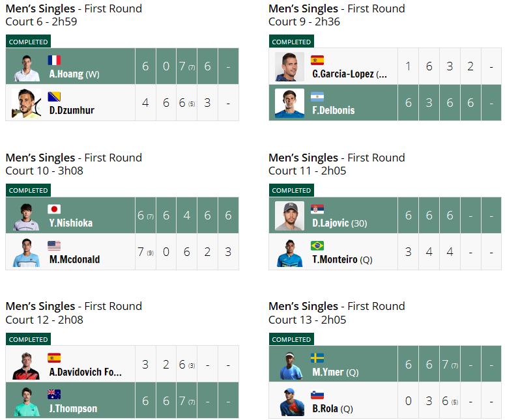The width and height of the screenshot is (505, 420).
Task: Click the Court 10 match title heading
Action: point(74,164)
